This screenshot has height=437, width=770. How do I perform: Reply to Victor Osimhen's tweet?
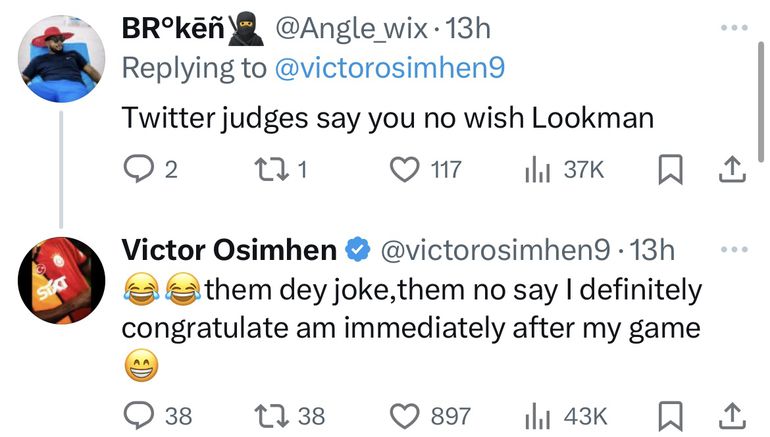(137, 413)
